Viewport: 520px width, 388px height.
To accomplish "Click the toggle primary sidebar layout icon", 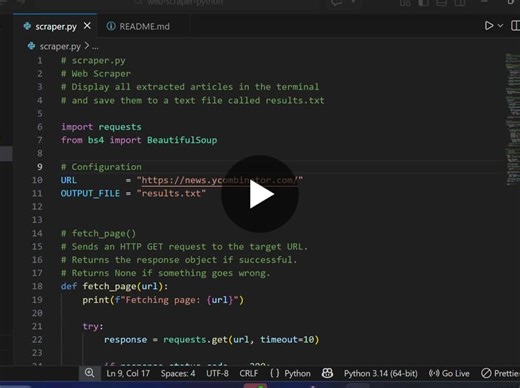I will pyautogui.click(x=423, y=3).
